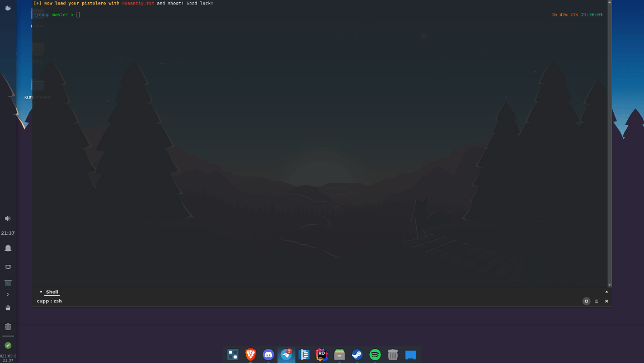Screen dimensions: 644x363
Task: Add a new tab with the plus icon beside Shell
Action: 41,292
